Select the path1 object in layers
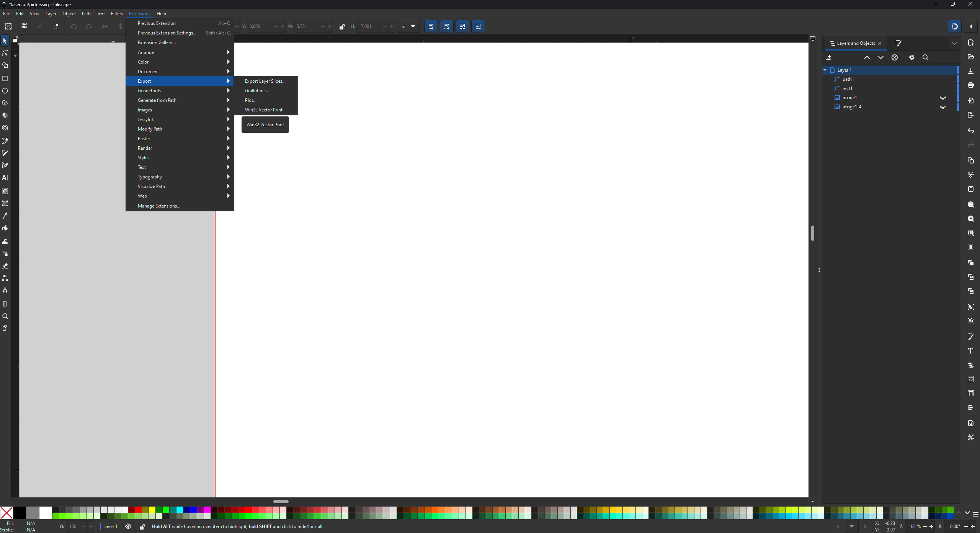 click(848, 79)
